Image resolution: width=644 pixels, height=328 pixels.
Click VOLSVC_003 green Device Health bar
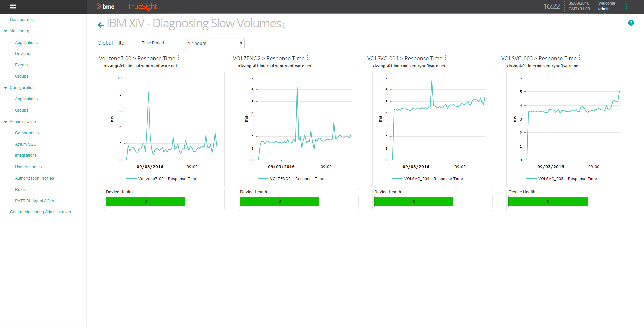click(548, 201)
